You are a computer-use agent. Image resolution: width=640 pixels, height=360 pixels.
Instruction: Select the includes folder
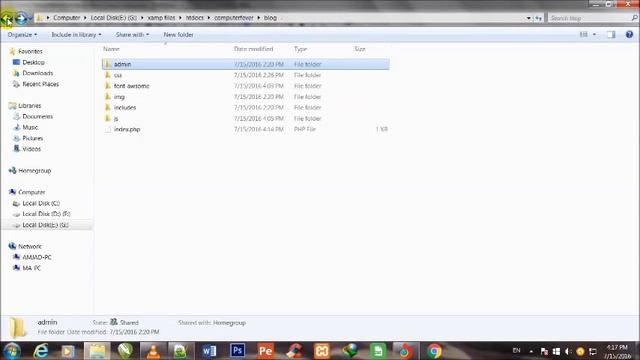point(246,107)
